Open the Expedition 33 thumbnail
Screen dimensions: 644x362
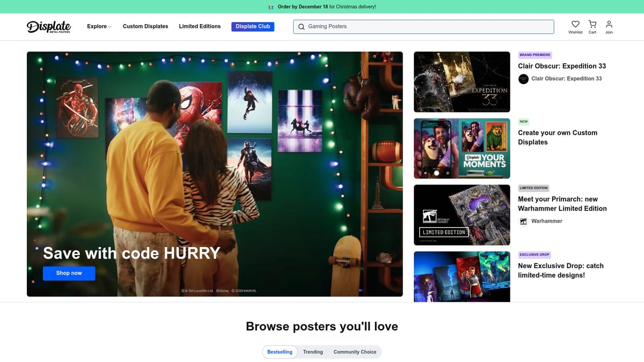tap(462, 82)
